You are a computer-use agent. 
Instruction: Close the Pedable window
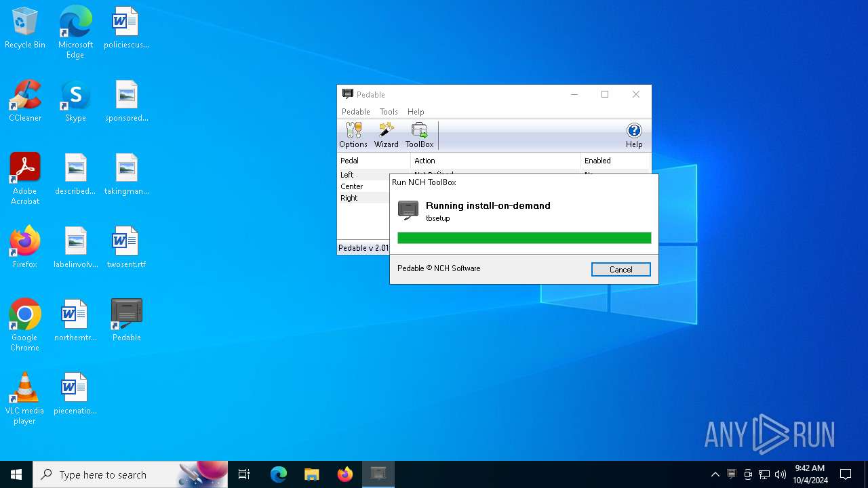pos(636,94)
